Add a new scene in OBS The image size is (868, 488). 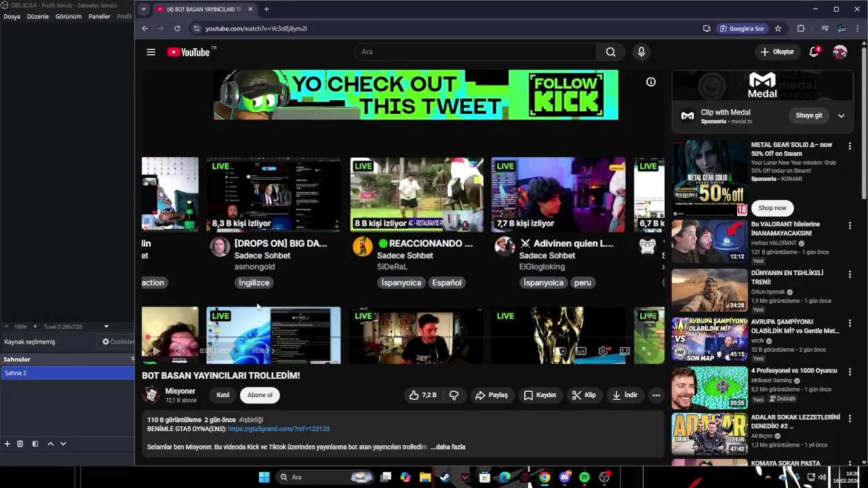click(7, 444)
